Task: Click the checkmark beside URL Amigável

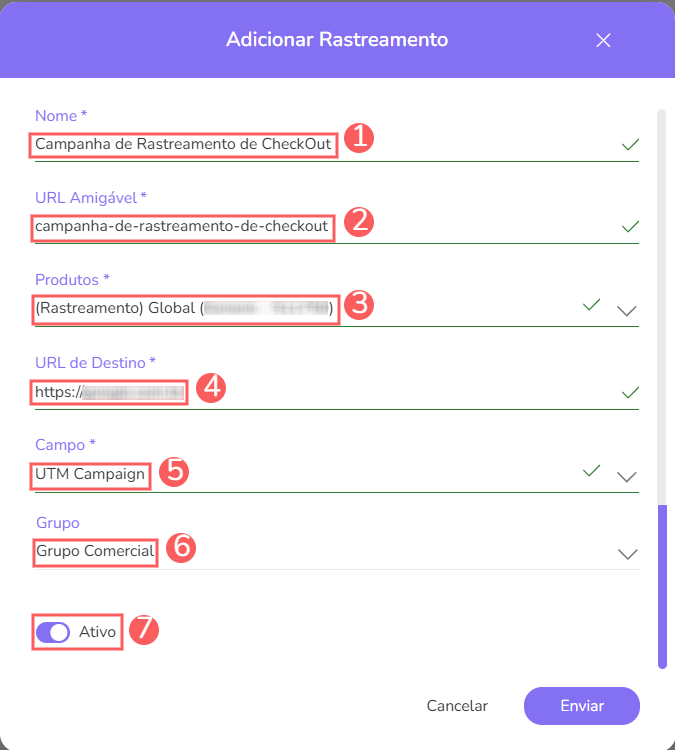Action: click(x=629, y=227)
